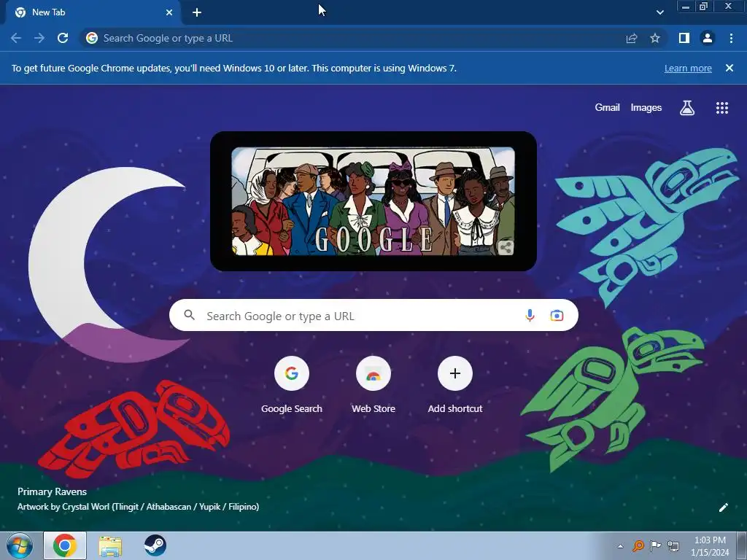Open Gmail link
This screenshot has width=747, height=560.
pos(607,108)
